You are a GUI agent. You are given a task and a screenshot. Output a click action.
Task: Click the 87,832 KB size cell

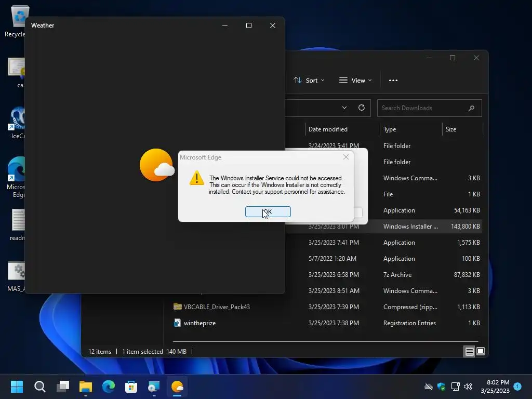[467, 275]
